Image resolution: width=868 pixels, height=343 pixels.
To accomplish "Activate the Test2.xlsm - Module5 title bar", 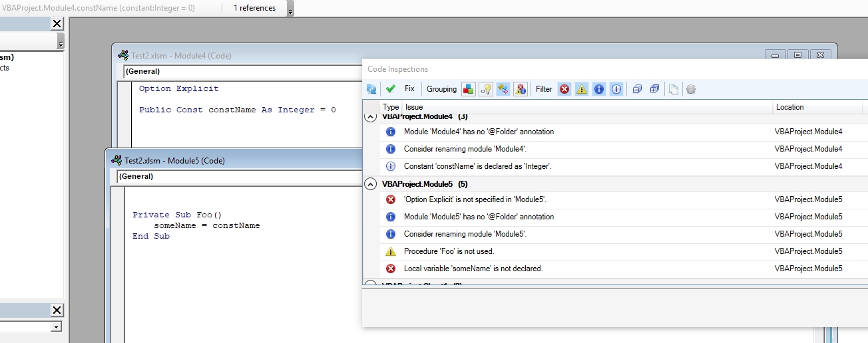I will [x=174, y=160].
